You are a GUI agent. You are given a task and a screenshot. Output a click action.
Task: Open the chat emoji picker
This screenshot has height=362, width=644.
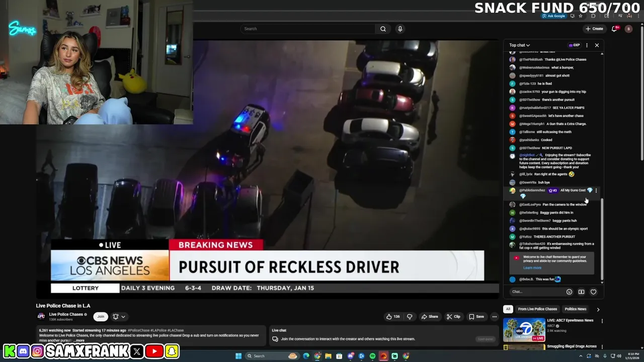click(x=569, y=292)
